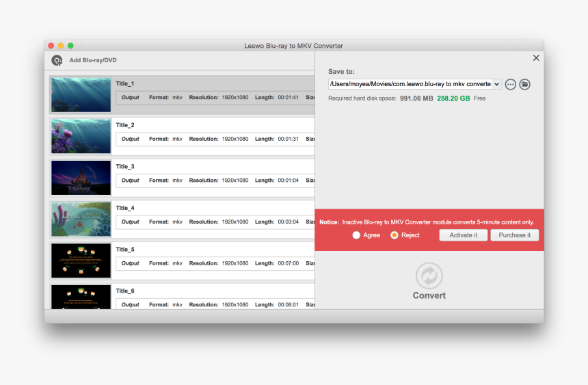Click the Add Blu-ray/DVD disc icon
Viewport: 588px width, 385px height.
tap(57, 60)
